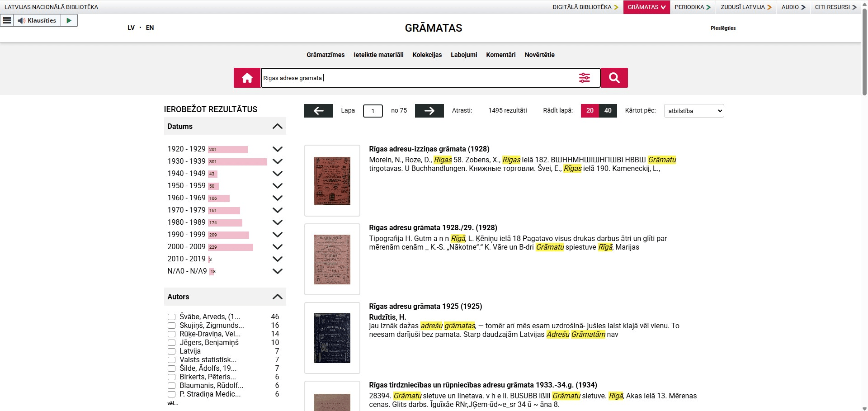Screen dimensions: 868x411
Task: Switch language to LV
Action: (131, 28)
